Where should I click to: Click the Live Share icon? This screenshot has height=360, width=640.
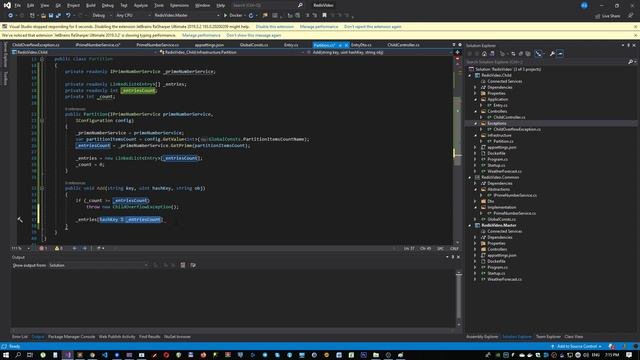point(607,16)
